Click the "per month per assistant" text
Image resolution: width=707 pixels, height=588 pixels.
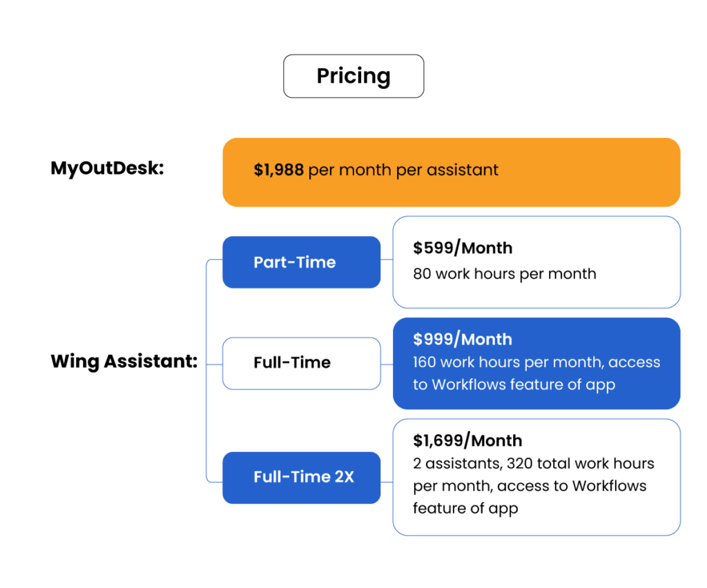click(x=403, y=170)
